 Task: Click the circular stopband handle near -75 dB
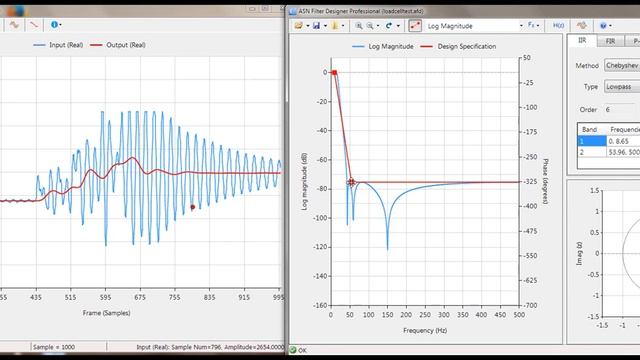pos(351,182)
